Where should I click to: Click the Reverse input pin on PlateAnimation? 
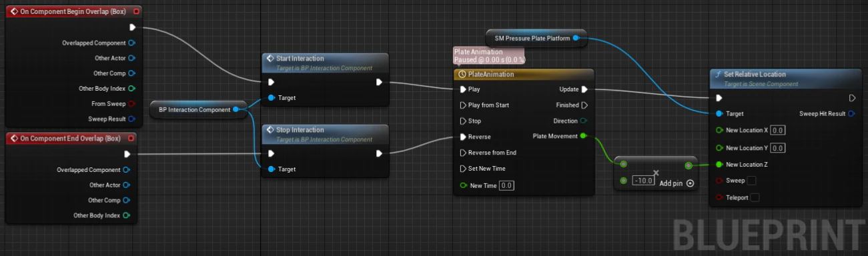coord(463,137)
